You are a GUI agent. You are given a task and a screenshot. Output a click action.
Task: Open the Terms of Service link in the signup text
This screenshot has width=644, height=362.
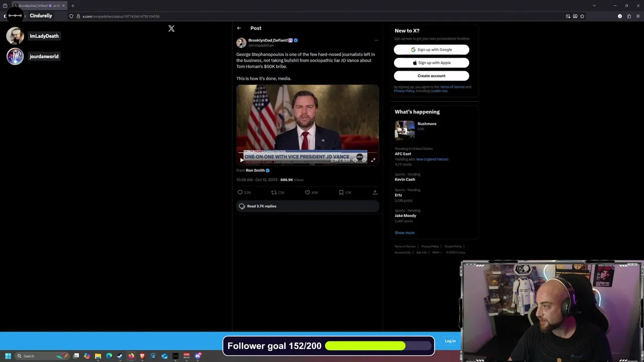point(452,87)
